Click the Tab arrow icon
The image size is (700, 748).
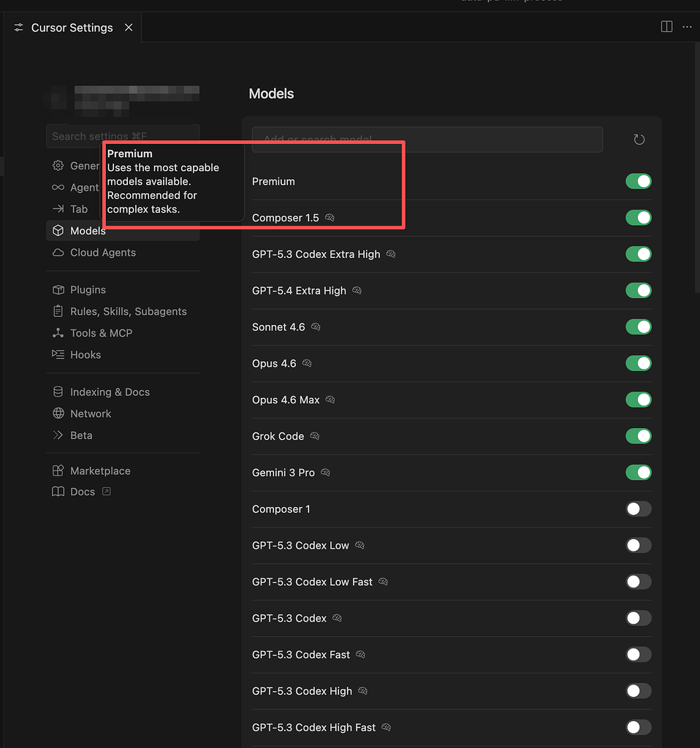point(58,209)
